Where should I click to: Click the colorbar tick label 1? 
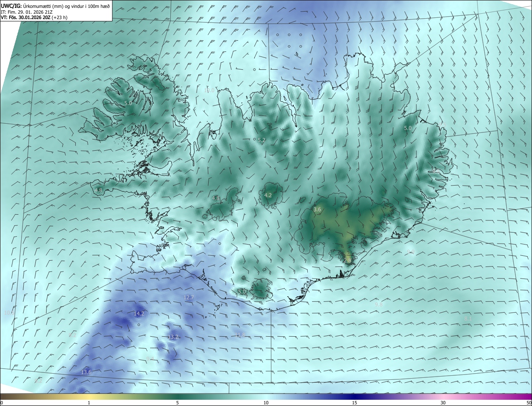tap(89, 403)
